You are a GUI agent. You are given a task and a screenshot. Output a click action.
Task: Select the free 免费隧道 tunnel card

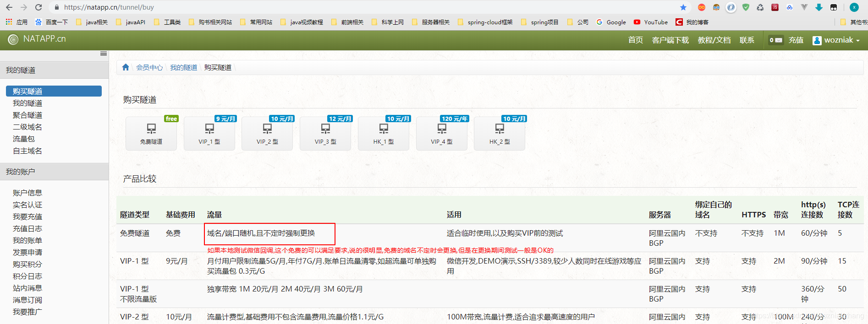(x=151, y=133)
